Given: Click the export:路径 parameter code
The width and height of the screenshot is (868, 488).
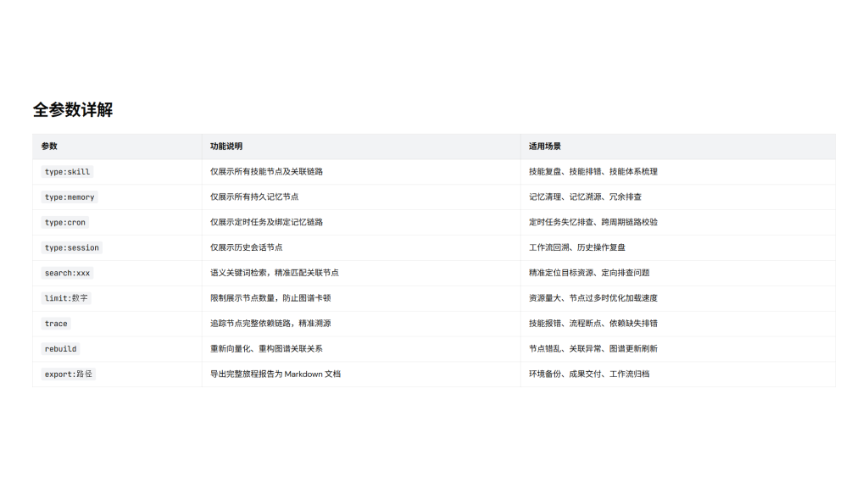Looking at the screenshot, I should coord(68,374).
